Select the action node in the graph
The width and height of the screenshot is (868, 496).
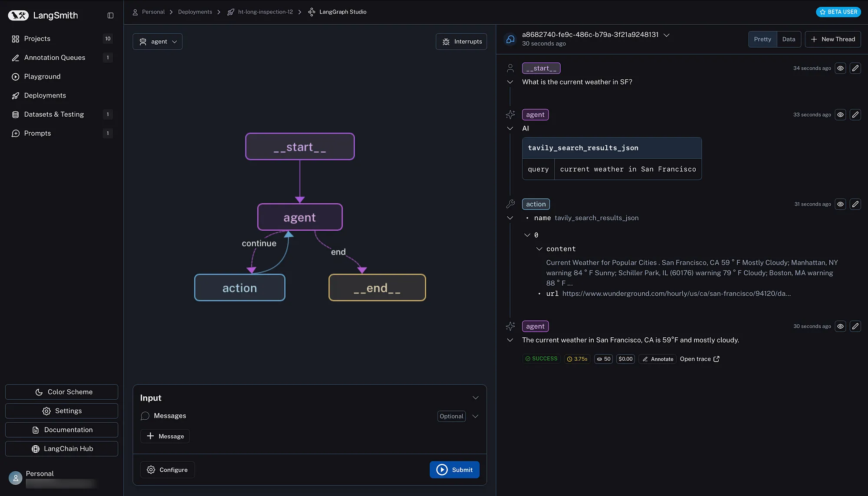[x=240, y=287]
